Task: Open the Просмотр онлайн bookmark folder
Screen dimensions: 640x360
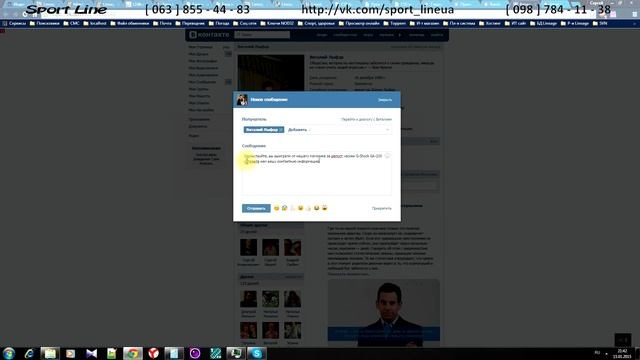Action: tap(359, 24)
